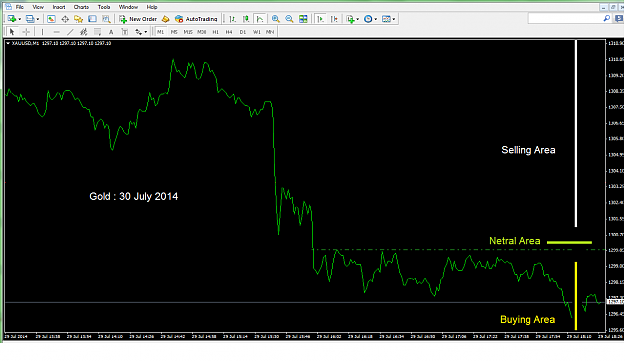
Task: Zoom out of the chart
Action: coord(289,19)
